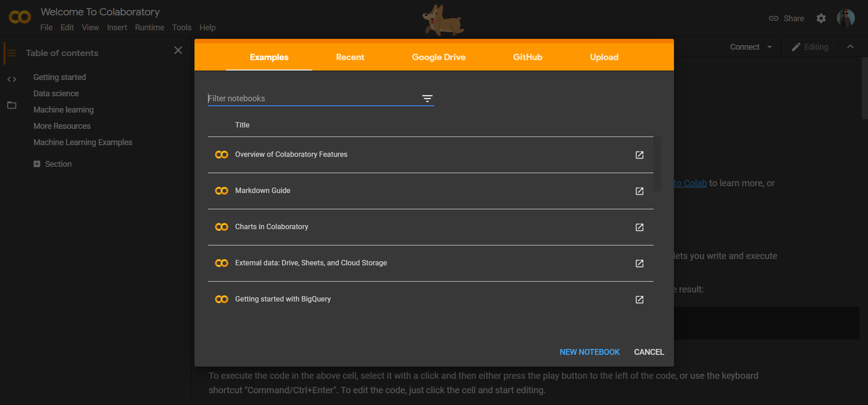Click the corgi mascot image

[x=443, y=20]
